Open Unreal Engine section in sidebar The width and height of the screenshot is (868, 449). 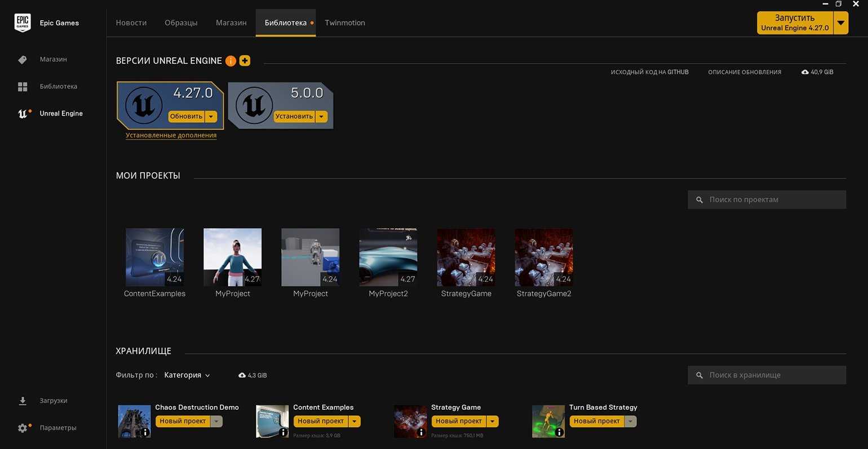pos(61,114)
